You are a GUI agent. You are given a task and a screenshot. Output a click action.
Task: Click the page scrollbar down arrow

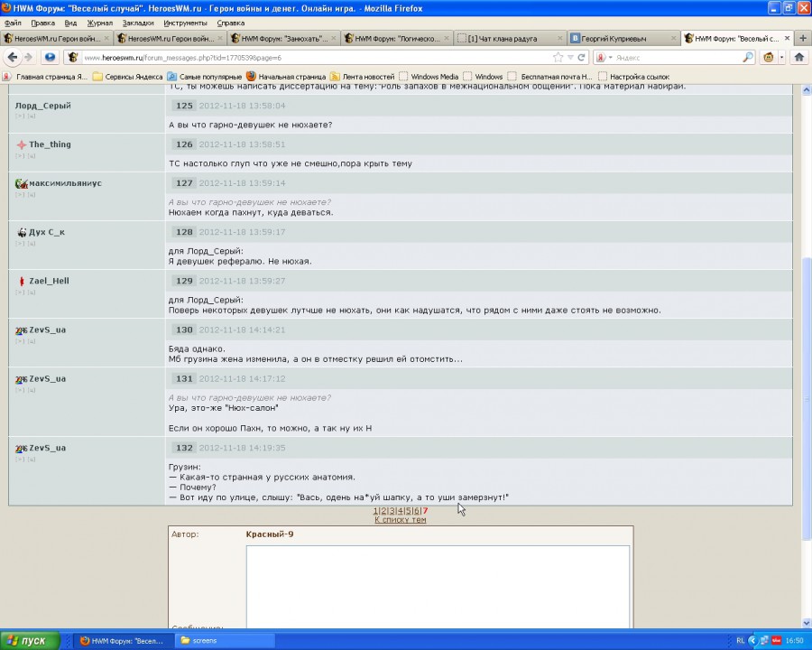tap(807, 623)
